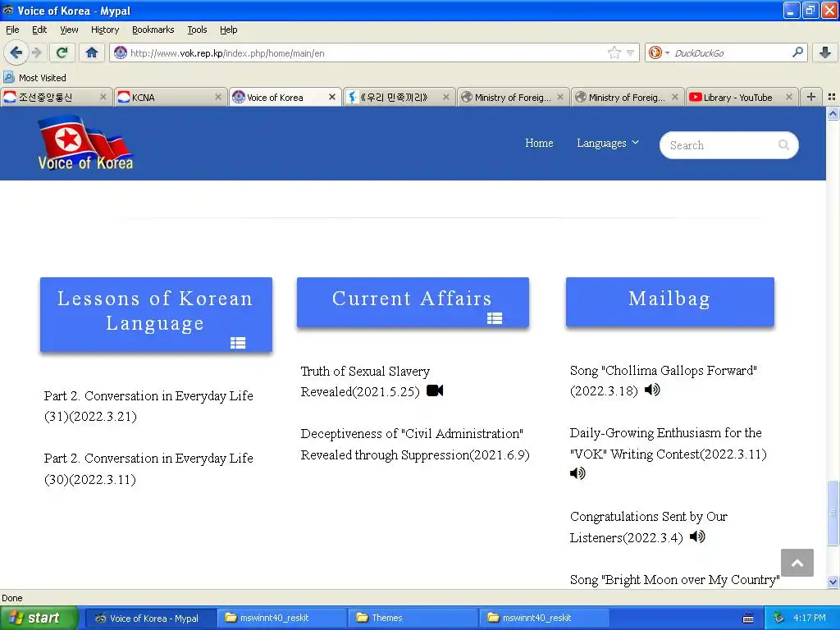Open the DuckDuckGo search engine selector
The width and height of the screenshot is (840, 630).
point(659,52)
